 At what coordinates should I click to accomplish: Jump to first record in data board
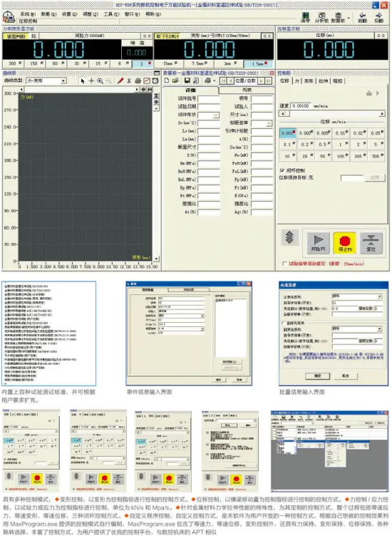pyautogui.click(x=223, y=81)
